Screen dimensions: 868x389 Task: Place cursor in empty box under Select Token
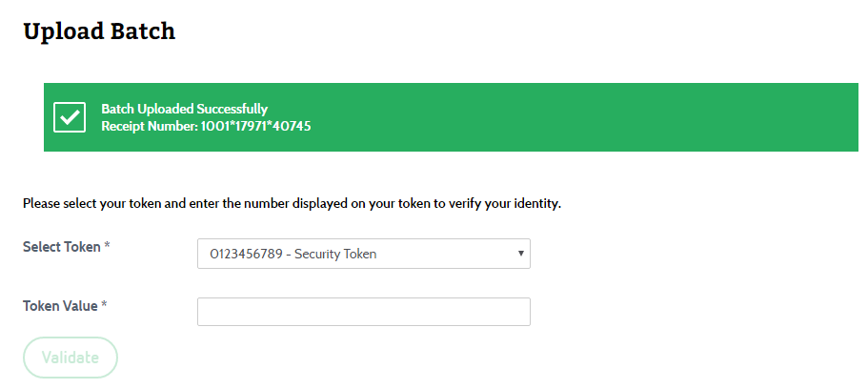(364, 312)
